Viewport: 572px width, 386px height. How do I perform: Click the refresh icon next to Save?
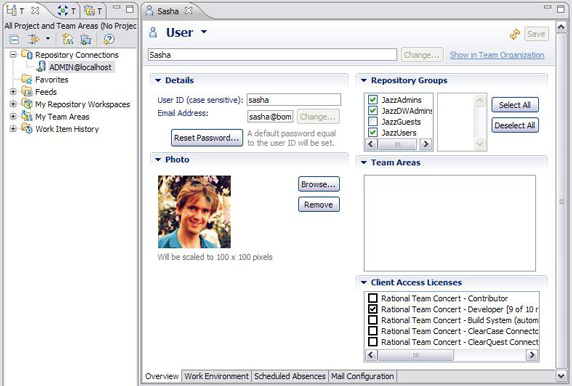(x=515, y=34)
